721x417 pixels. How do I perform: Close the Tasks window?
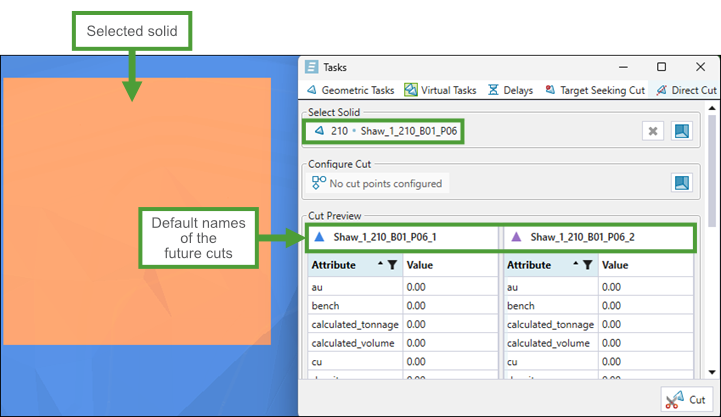700,67
